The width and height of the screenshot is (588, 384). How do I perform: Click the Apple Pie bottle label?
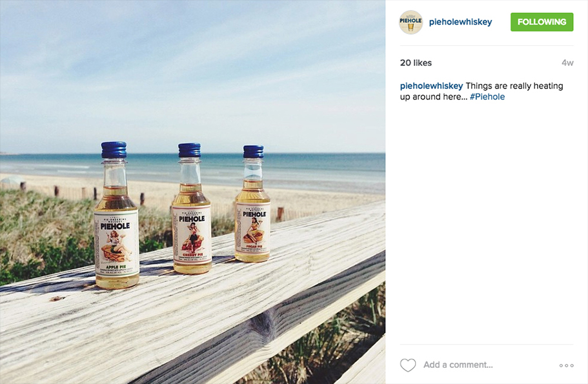[116, 243]
